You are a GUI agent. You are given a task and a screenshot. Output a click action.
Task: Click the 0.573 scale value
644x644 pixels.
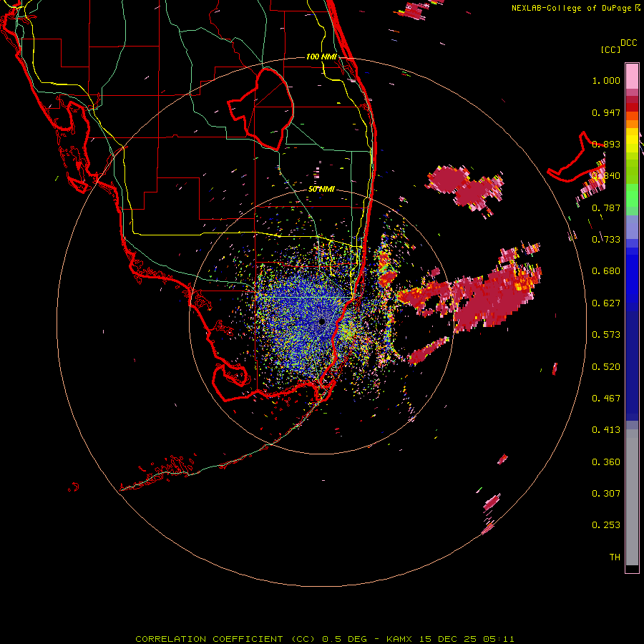[x=606, y=335]
